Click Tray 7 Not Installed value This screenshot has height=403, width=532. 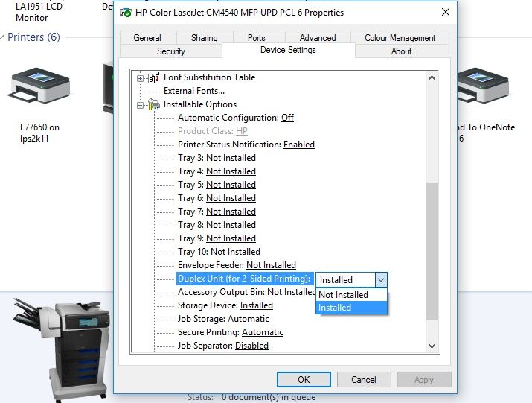click(x=231, y=212)
